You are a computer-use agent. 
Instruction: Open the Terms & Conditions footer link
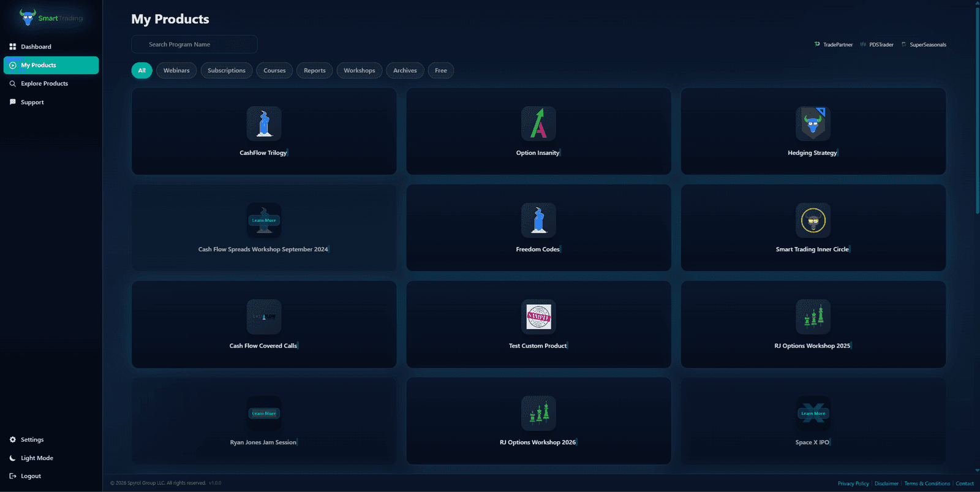pos(927,483)
